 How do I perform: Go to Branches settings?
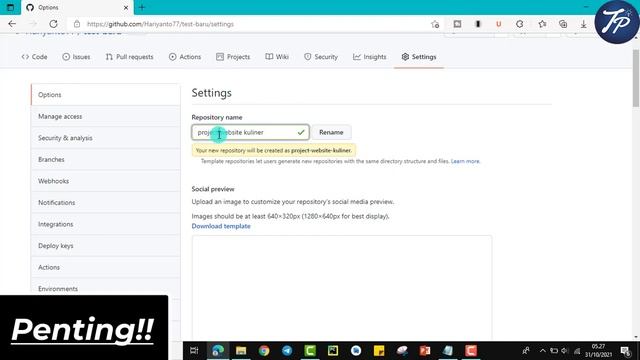[105, 160]
